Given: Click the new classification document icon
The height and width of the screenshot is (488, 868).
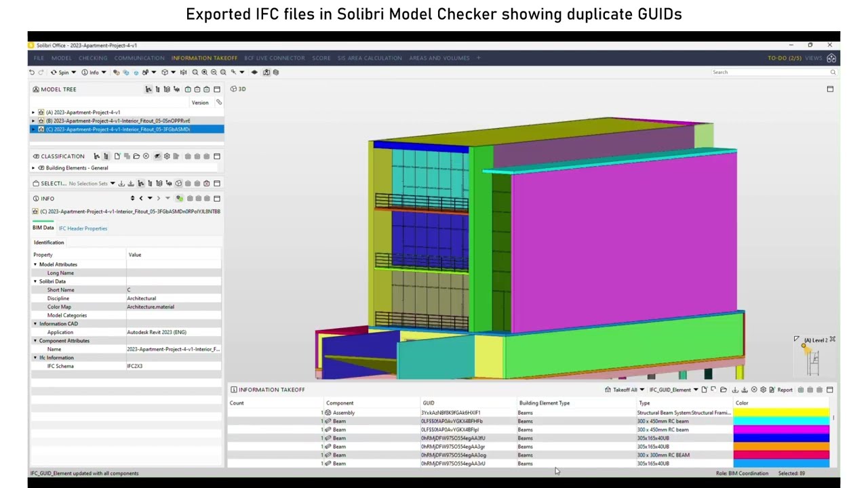Looking at the screenshot, I should [x=117, y=157].
